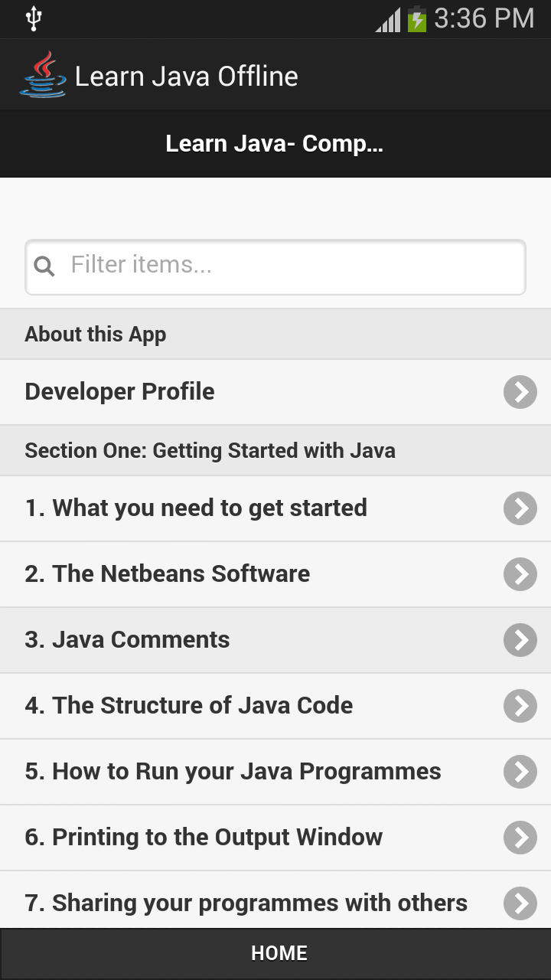Open 2. The Netbeans Software lesson
Screen dimensions: 551x980
pos(275,574)
